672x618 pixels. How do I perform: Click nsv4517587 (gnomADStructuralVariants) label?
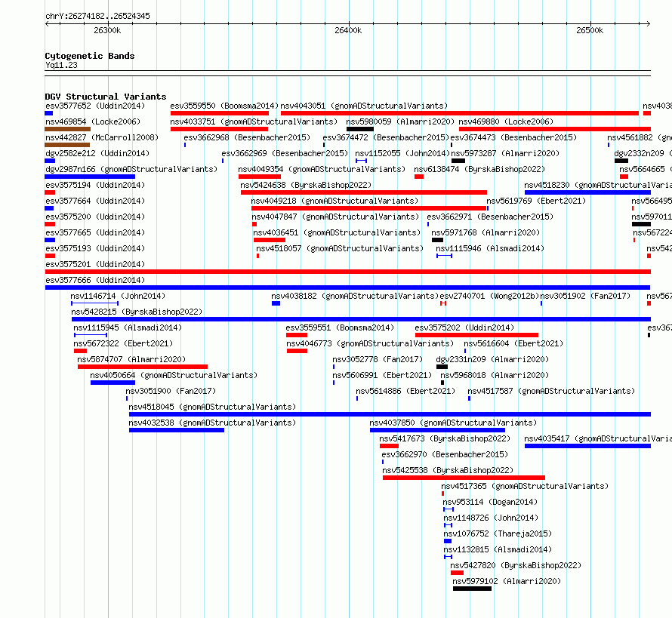pos(551,391)
